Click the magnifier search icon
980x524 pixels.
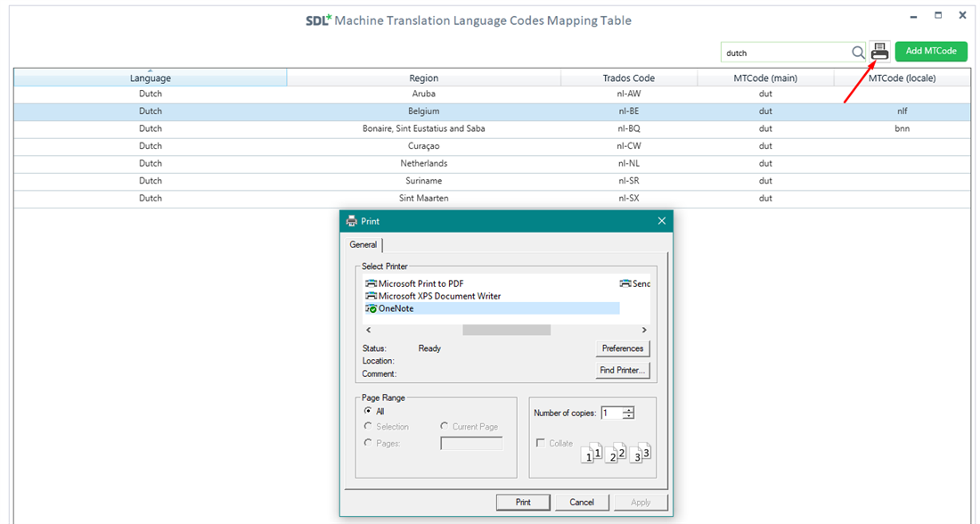click(858, 53)
